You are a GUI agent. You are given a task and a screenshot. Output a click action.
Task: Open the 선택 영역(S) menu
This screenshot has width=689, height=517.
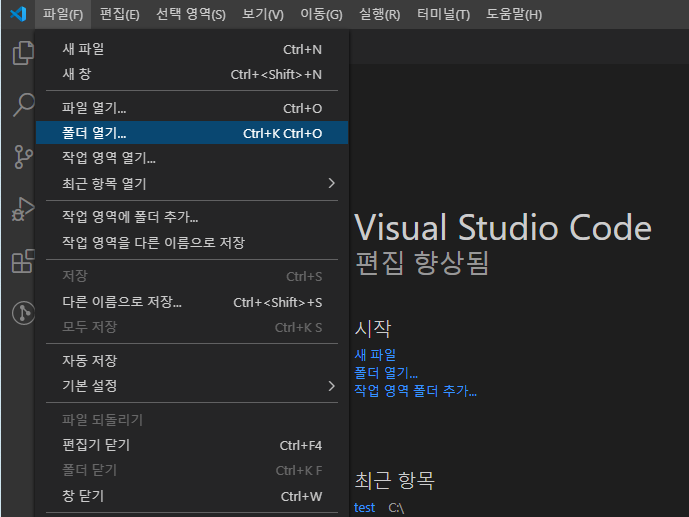click(x=191, y=14)
